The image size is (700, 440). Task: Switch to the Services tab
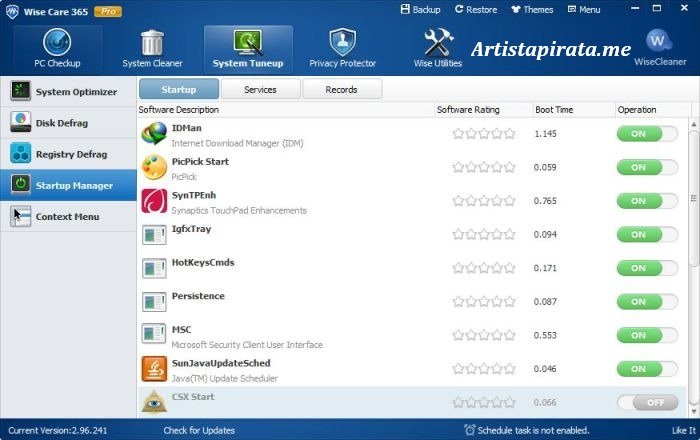260,89
